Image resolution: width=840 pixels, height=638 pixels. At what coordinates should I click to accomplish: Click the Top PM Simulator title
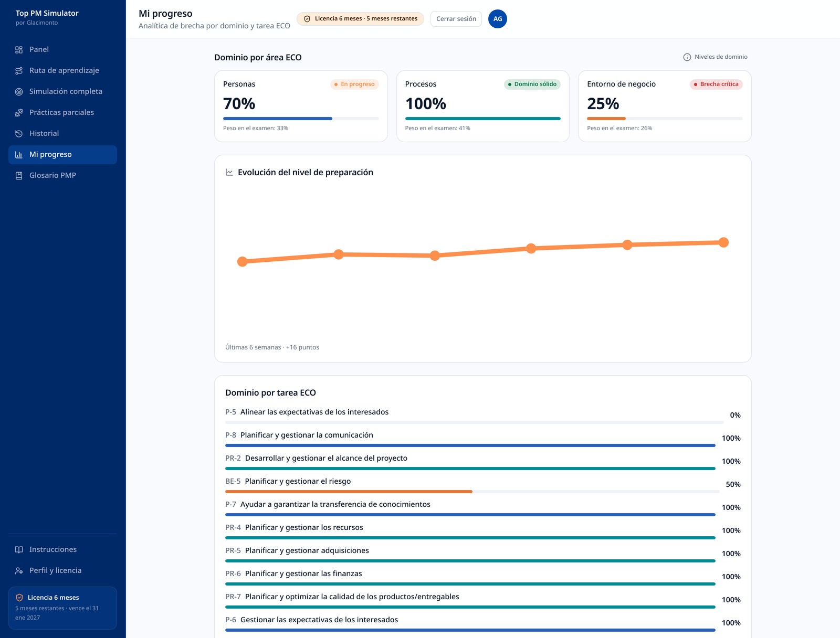pos(47,13)
